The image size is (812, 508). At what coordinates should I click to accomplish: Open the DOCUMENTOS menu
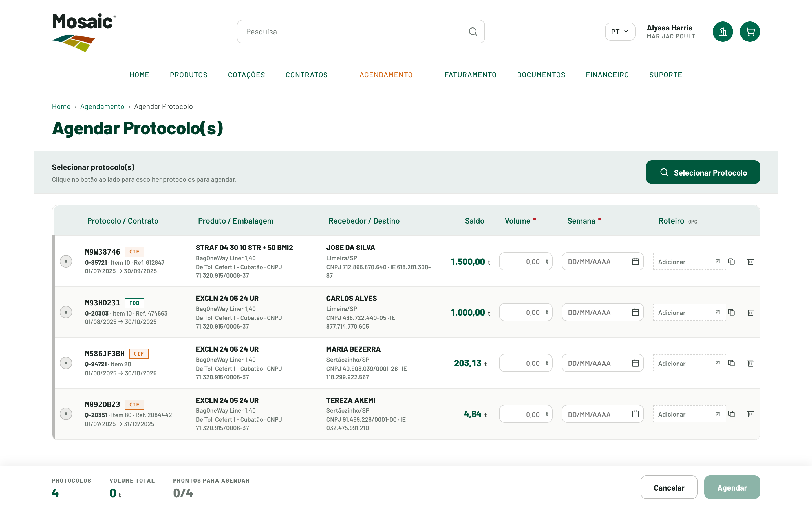(x=541, y=75)
